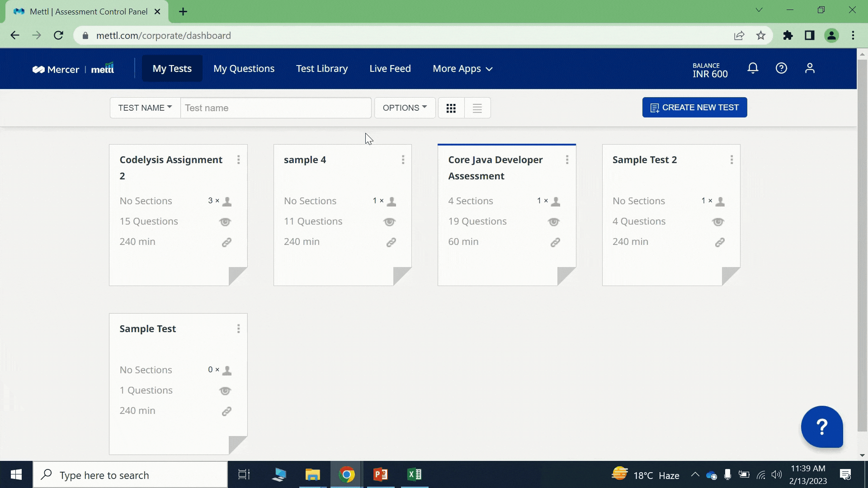This screenshot has width=868, height=488.
Task: Open Windows Start menu
Action: pos(16,474)
